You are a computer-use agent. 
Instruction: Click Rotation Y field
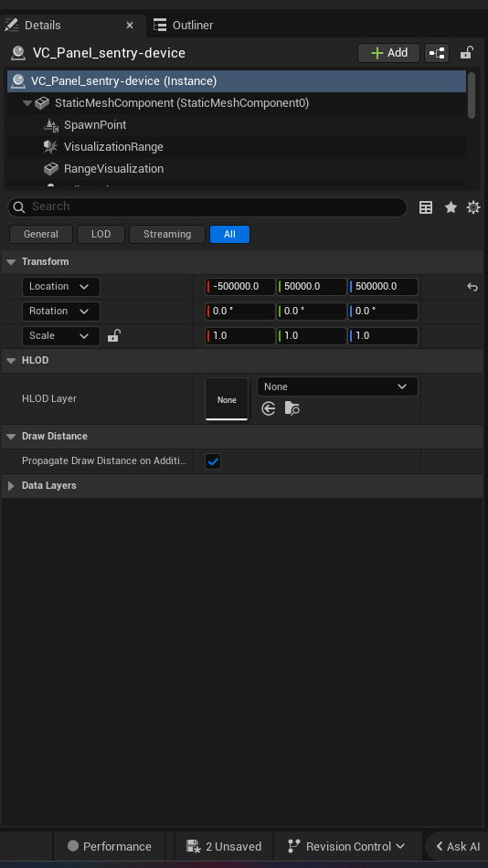(x=312, y=311)
